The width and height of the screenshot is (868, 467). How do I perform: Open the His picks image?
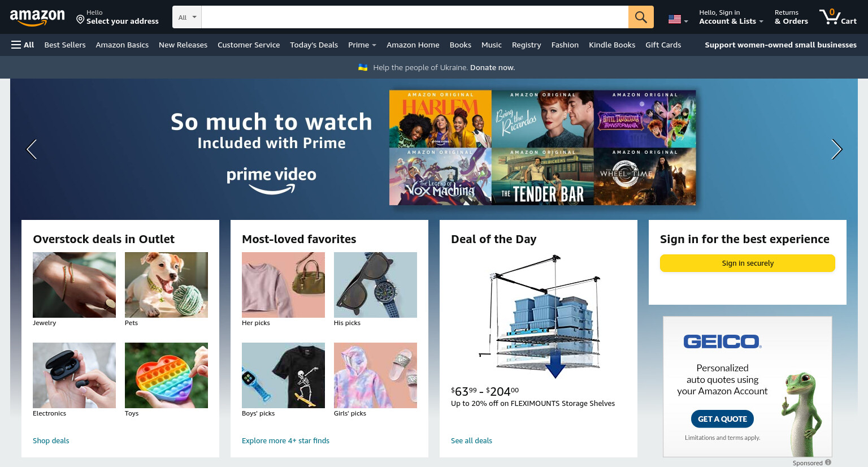tap(375, 285)
